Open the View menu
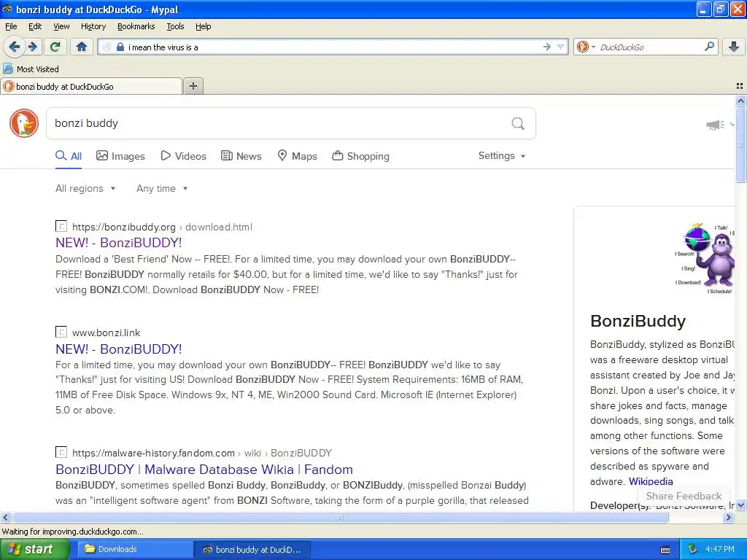This screenshot has height=560, width=747. click(x=61, y=26)
